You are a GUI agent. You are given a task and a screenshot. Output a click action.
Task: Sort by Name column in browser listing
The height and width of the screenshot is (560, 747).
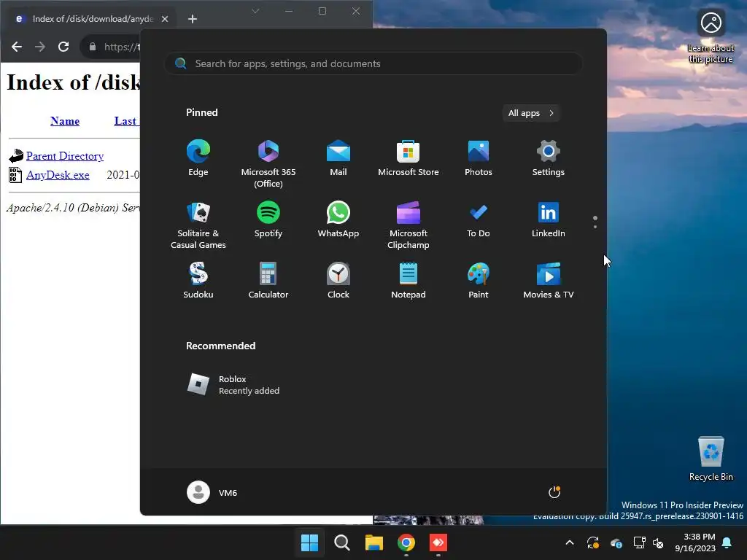pyautogui.click(x=65, y=121)
